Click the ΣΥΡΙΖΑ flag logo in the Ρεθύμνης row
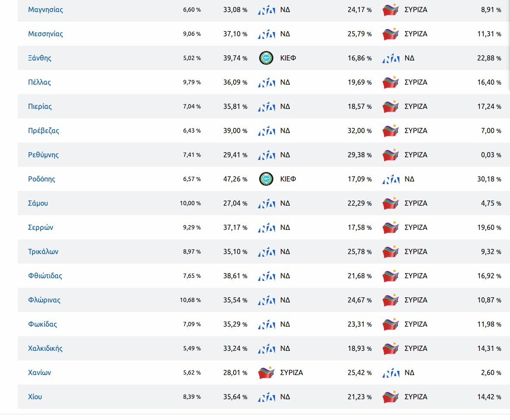510x420 pixels. pos(391,155)
